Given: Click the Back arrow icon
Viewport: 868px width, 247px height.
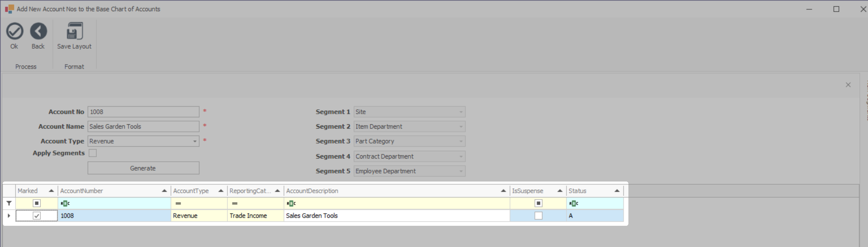Looking at the screenshot, I should 38,32.
